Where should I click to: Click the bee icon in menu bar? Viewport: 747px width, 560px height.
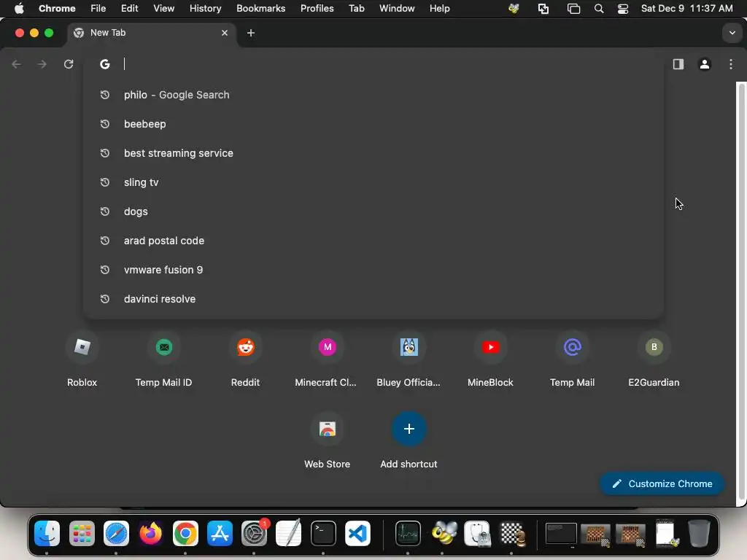point(514,9)
